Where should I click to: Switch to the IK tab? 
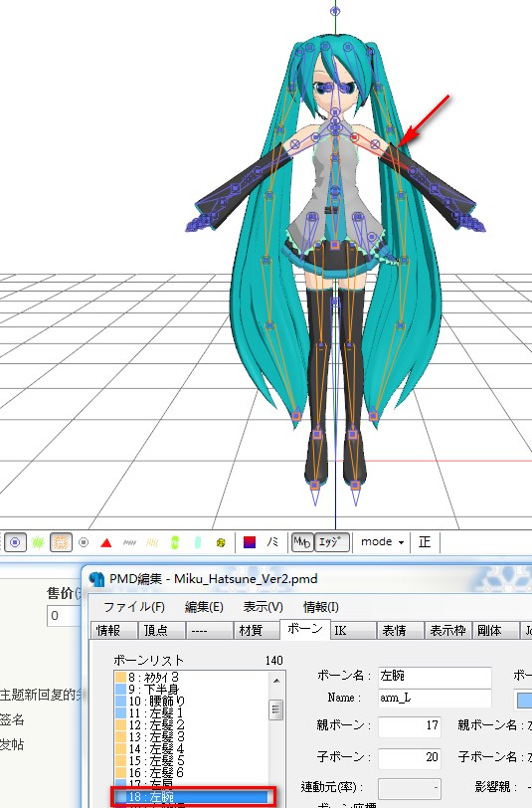tap(353, 630)
